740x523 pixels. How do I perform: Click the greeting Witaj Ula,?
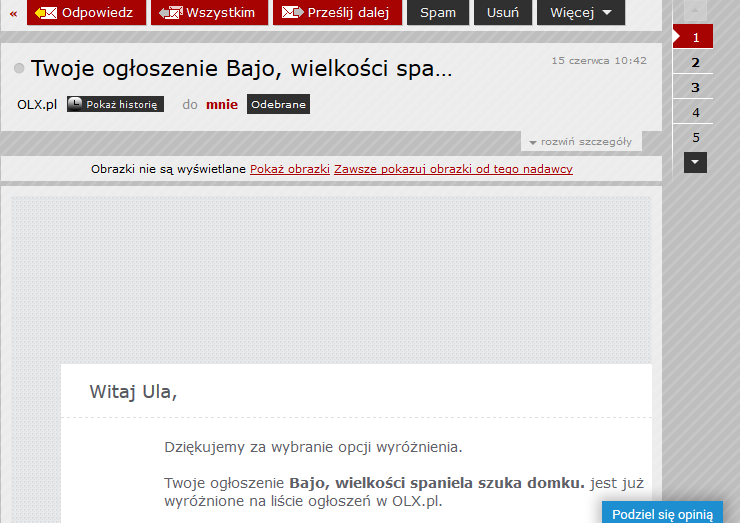(x=133, y=392)
